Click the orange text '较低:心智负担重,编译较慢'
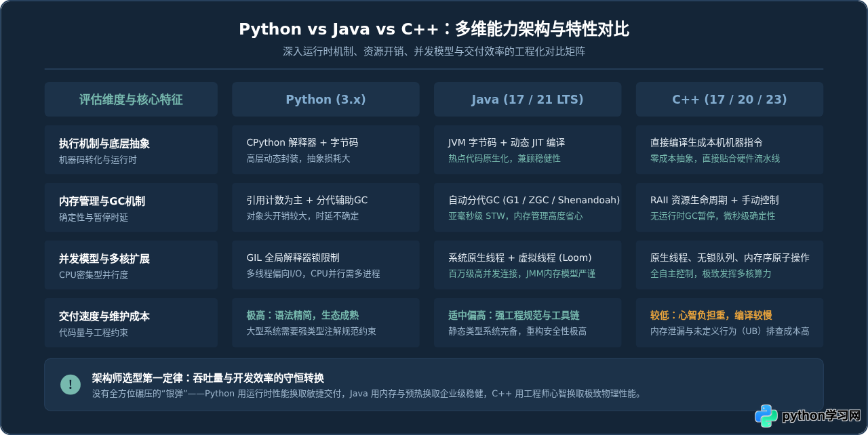The width and height of the screenshot is (868, 435). [711, 316]
